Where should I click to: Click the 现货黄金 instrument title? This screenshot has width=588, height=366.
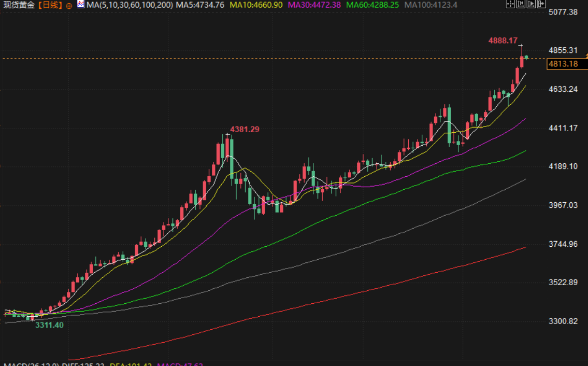pyautogui.click(x=19, y=5)
